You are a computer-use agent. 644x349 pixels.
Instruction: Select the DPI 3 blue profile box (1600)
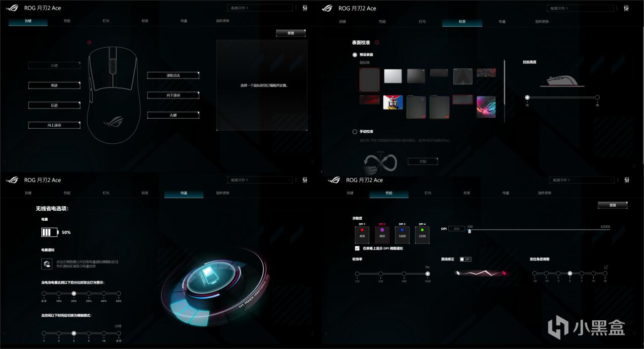coord(402,235)
